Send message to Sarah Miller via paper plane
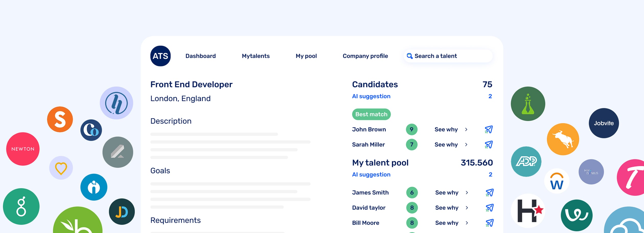Image resolution: width=644 pixels, height=233 pixels. click(x=489, y=145)
